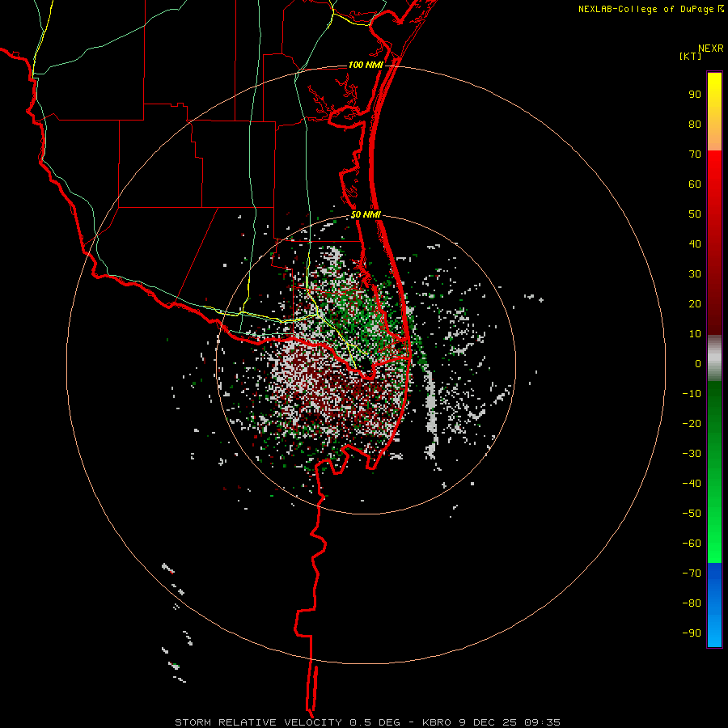728x728 pixels.
Task: Click the -30 value on the velocity scale
Action: [x=692, y=454]
